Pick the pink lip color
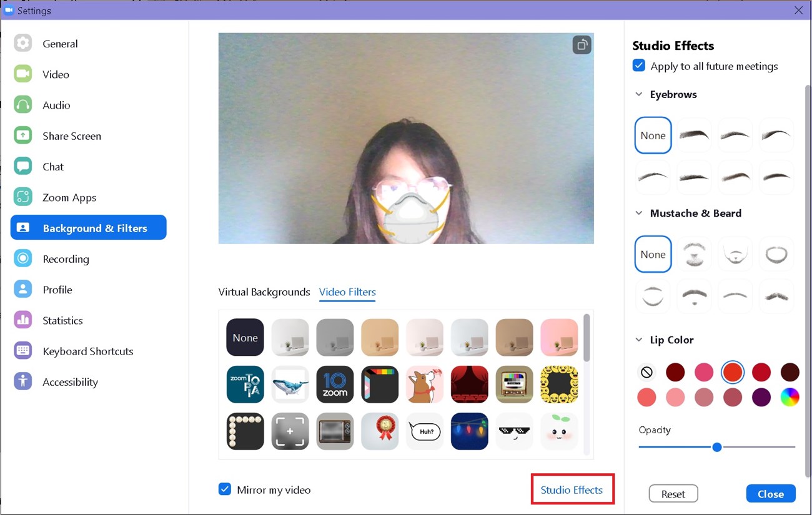 coord(704,372)
